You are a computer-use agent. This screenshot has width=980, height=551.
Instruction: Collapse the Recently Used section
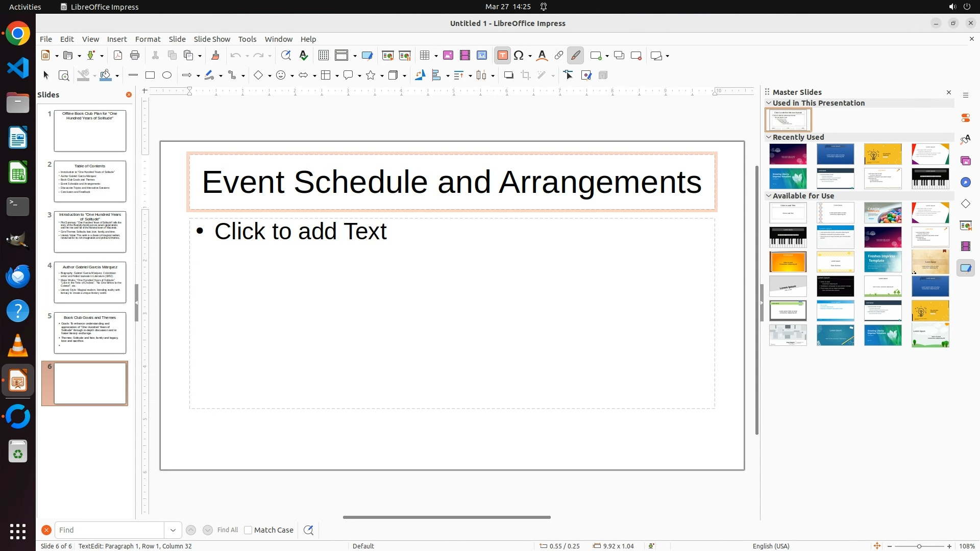pos(769,137)
